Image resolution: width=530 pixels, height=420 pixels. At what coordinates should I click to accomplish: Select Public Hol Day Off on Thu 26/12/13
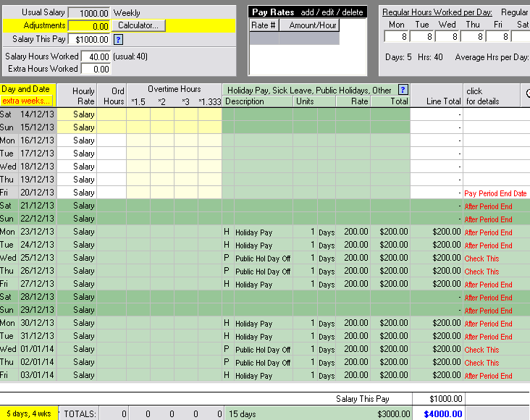tap(264, 272)
